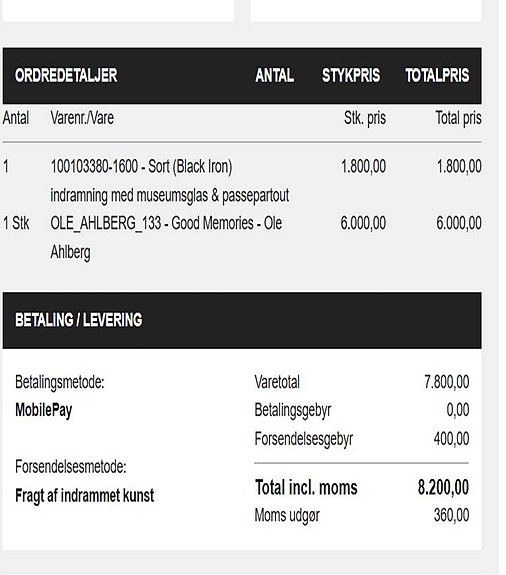The image size is (506, 575).
Task: Click the Total pris sub-header
Action: (458, 118)
